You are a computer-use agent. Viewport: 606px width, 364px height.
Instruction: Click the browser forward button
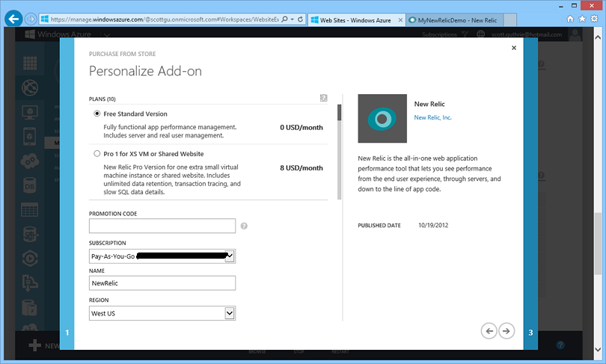pyautogui.click(x=31, y=19)
